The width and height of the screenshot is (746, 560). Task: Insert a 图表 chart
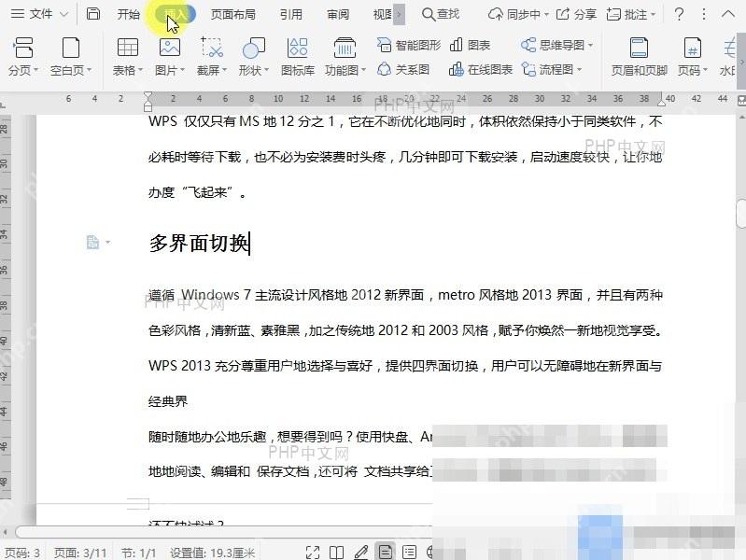coord(470,45)
